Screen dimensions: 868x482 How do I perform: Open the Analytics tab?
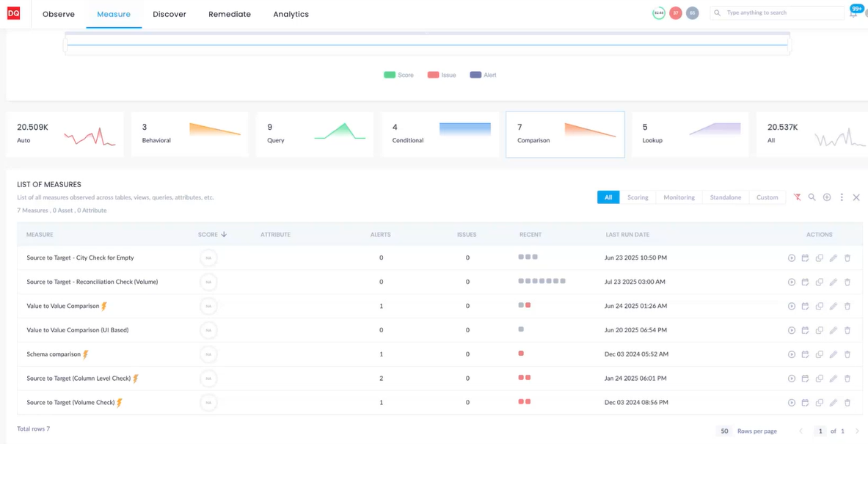(291, 15)
